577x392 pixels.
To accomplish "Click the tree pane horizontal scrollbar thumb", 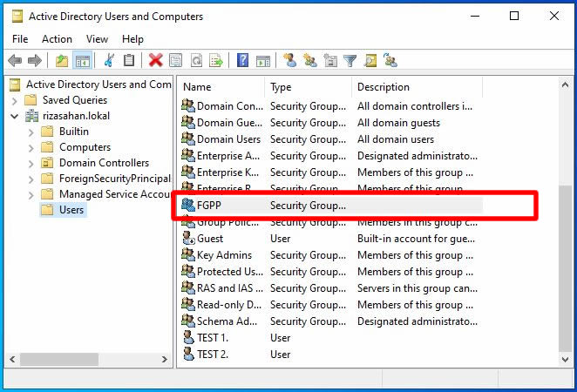I will pos(59,359).
